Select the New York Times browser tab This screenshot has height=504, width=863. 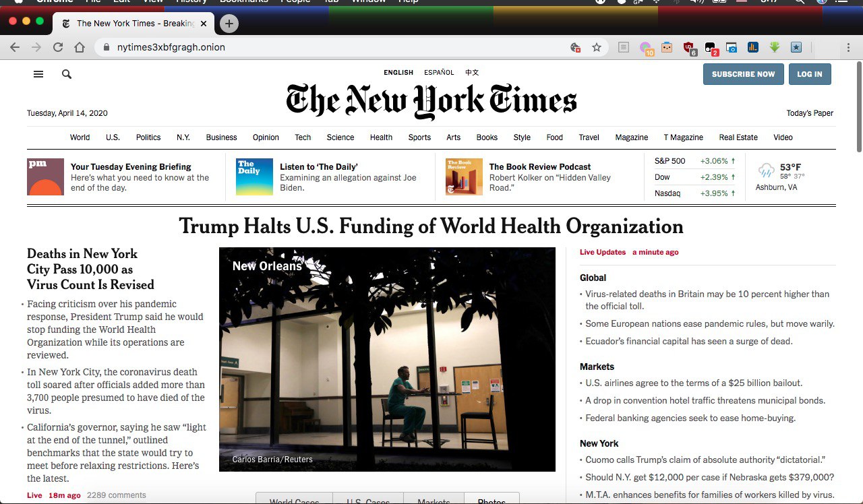tap(133, 24)
